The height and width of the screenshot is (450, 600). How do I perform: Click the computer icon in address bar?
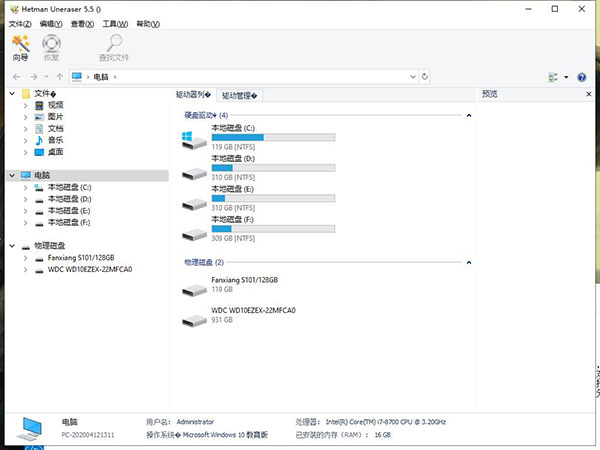click(x=77, y=77)
